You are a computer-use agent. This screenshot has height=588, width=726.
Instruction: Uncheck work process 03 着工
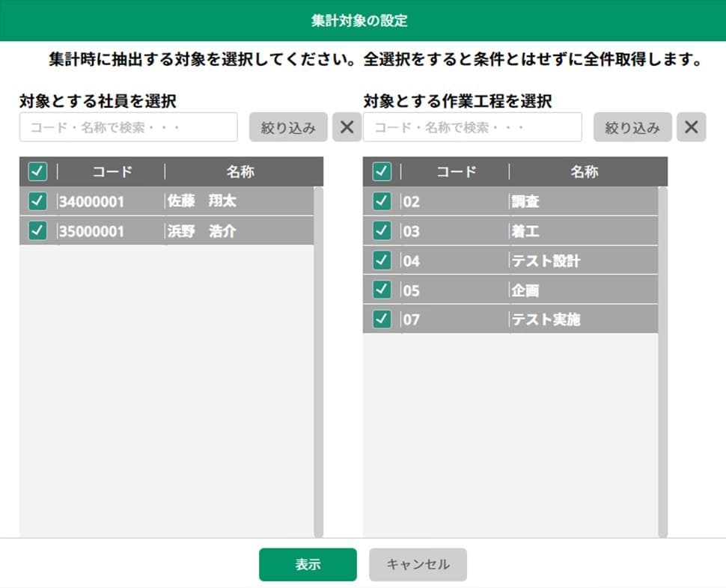(x=382, y=230)
